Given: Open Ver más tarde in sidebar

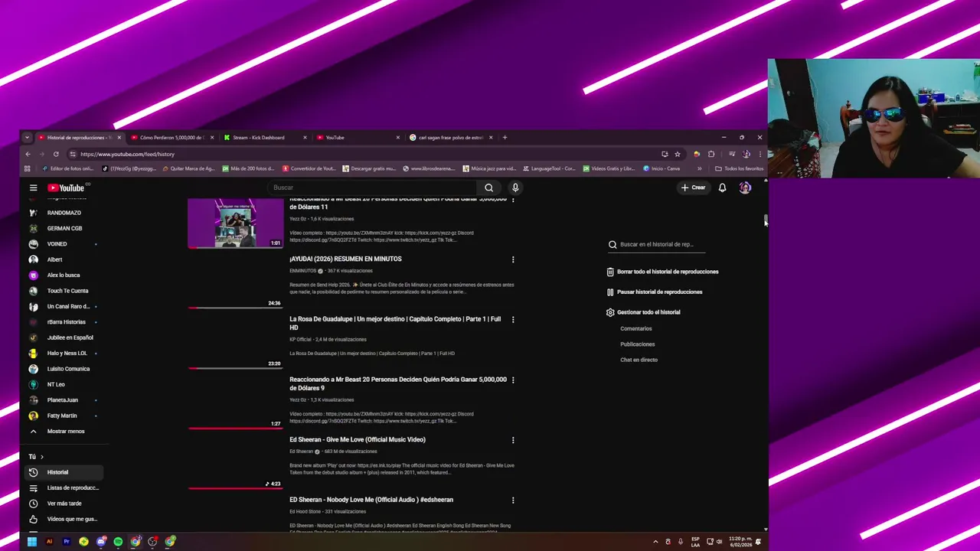Looking at the screenshot, I should pyautogui.click(x=63, y=504).
